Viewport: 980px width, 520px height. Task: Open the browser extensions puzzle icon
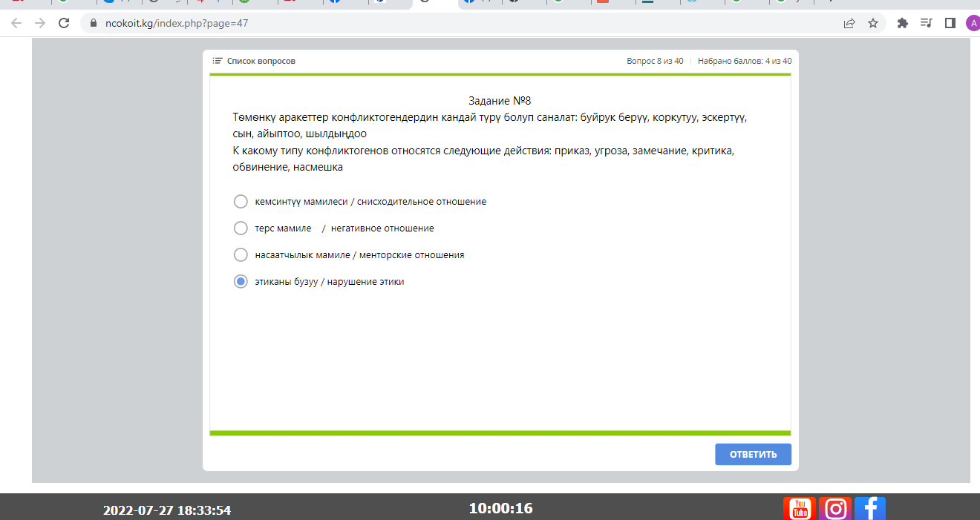903,23
